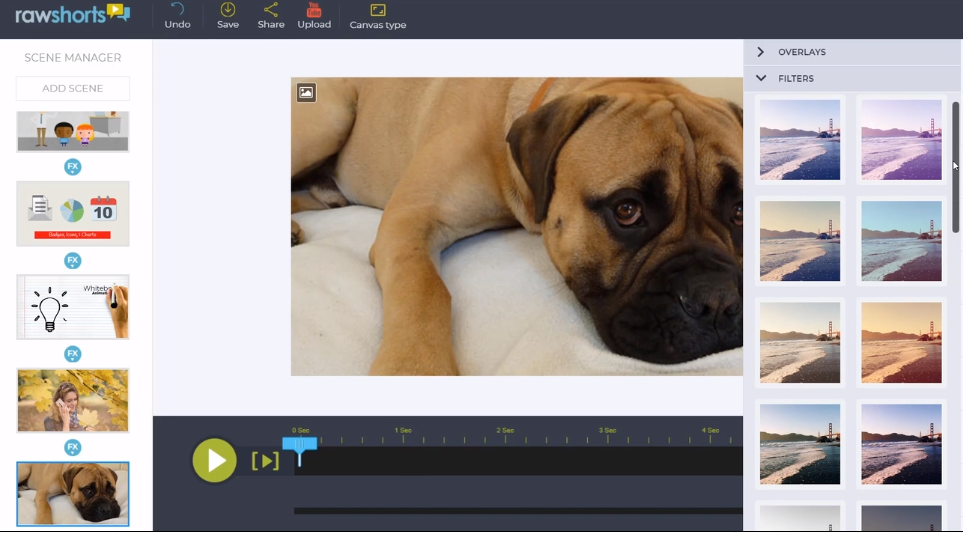Apply the teal filter in second row
This screenshot has width=963, height=533.
point(901,241)
